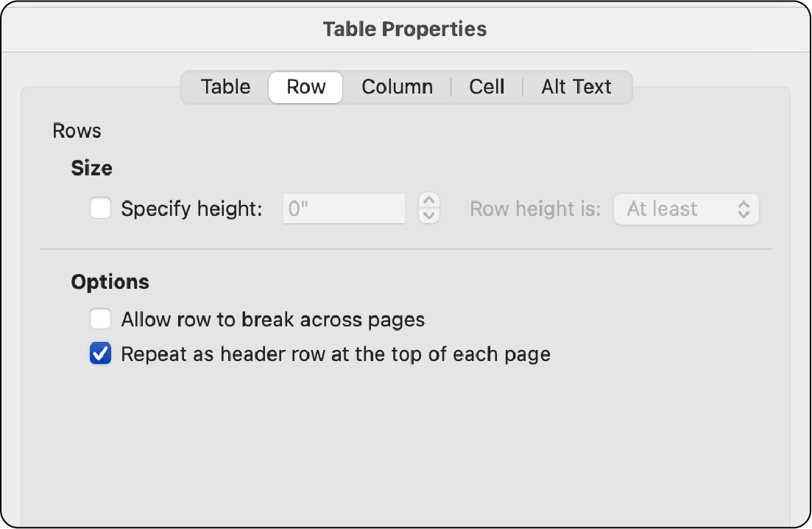Open the Row height is dropdown

[685, 209]
